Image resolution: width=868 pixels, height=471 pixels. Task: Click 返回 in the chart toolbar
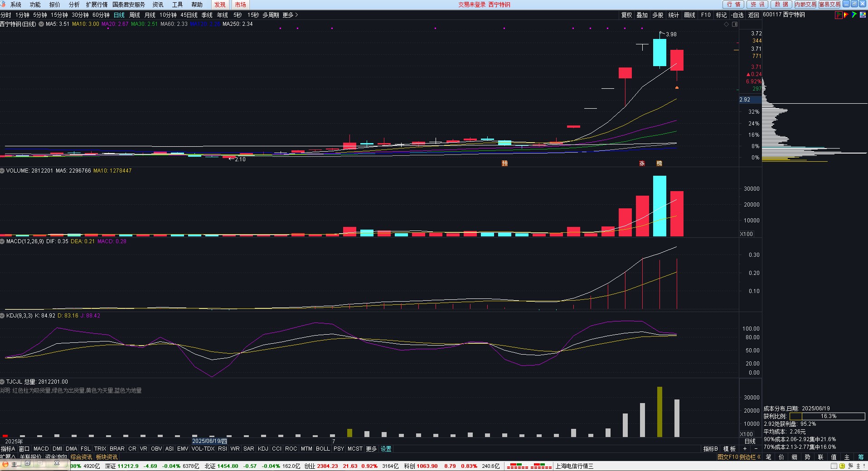click(754, 15)
